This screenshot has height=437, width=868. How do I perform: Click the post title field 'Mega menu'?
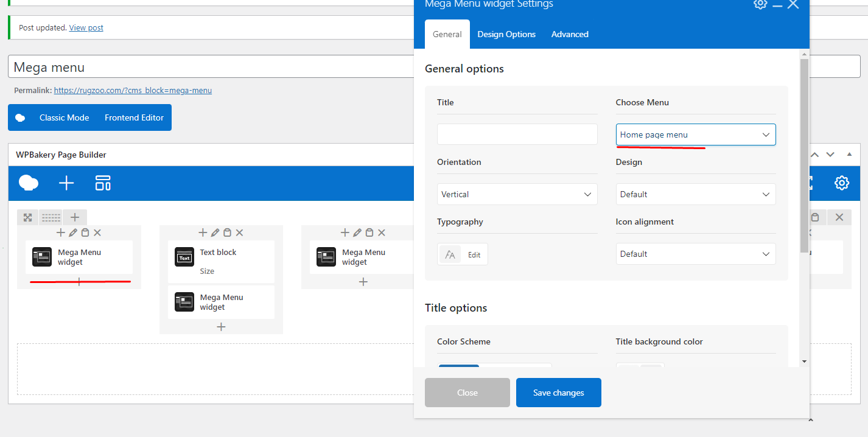[211, 67]
